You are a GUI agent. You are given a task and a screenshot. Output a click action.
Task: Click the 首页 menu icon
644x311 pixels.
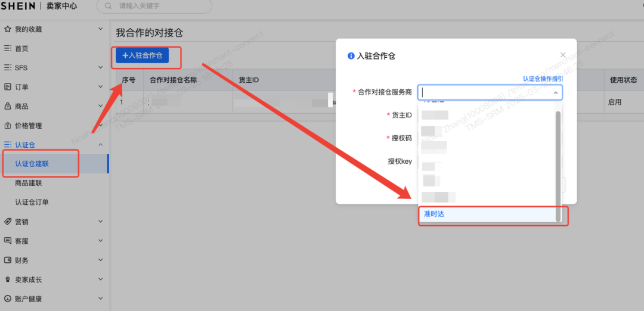7,48
